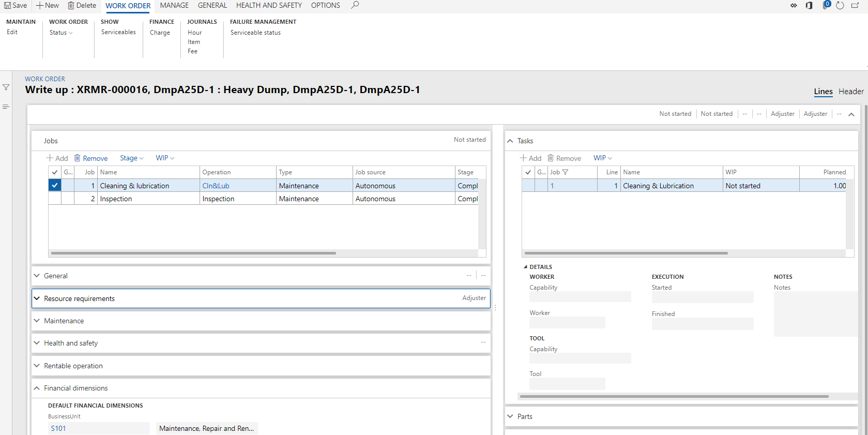Switch to the Header view
The image size is (868, 435).
(851, 92)
